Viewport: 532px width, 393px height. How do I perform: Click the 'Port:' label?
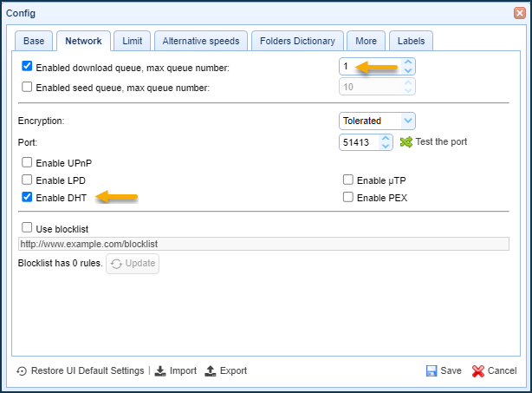tap(28, 142)
